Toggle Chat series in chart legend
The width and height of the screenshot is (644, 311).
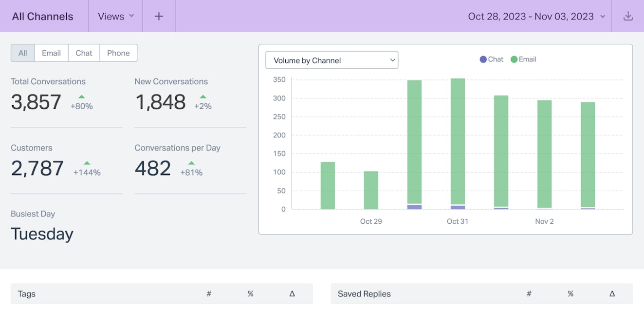tap(492, 59)
